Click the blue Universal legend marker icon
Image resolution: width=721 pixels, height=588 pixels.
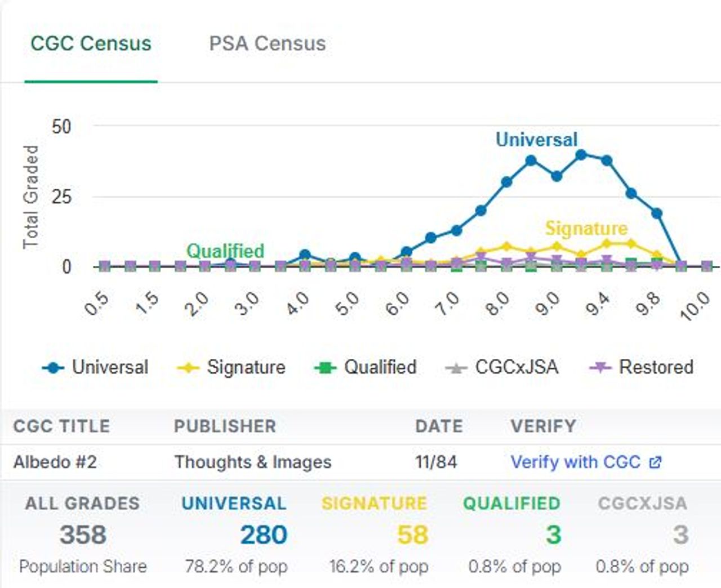tap(54, 368)
